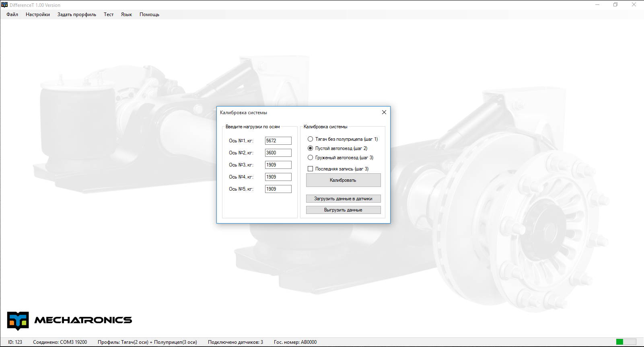Screen dimensions: 644x347
Task: Click the Mechatronics logo icon
Action: 18,320
